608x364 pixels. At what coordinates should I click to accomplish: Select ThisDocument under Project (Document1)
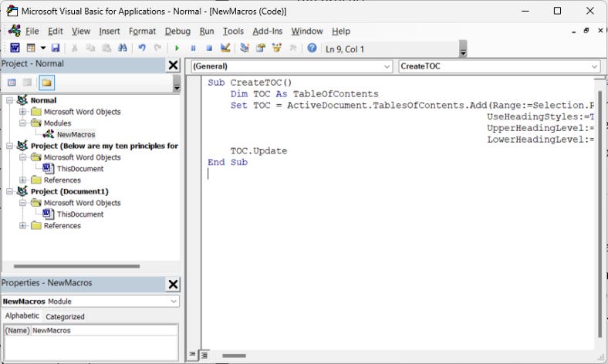(x=80, y=214)
